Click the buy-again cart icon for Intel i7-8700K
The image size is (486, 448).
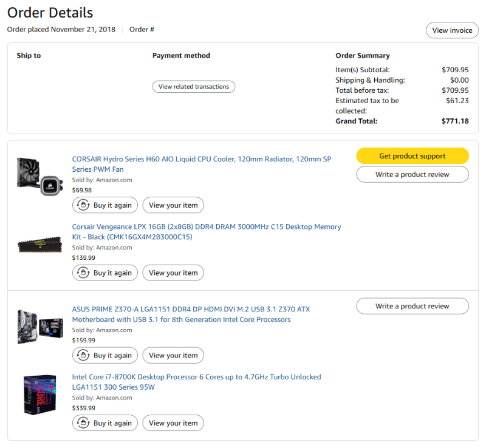point(83,423)
